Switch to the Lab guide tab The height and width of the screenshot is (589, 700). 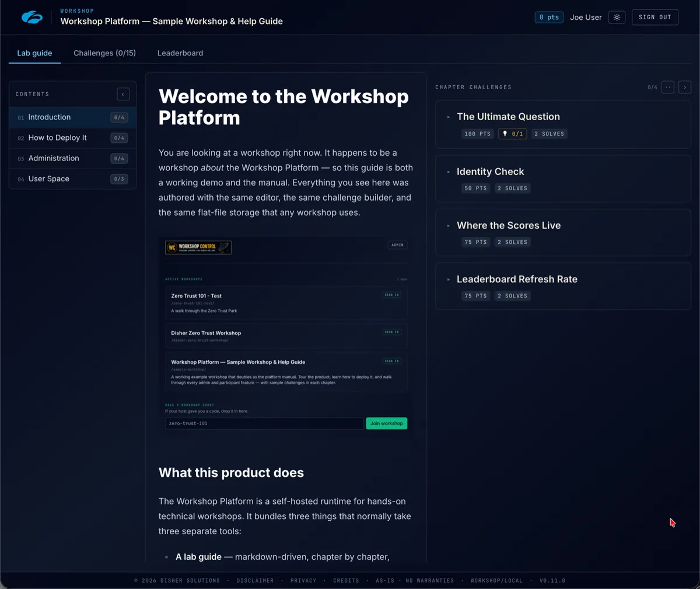point(34,53)
